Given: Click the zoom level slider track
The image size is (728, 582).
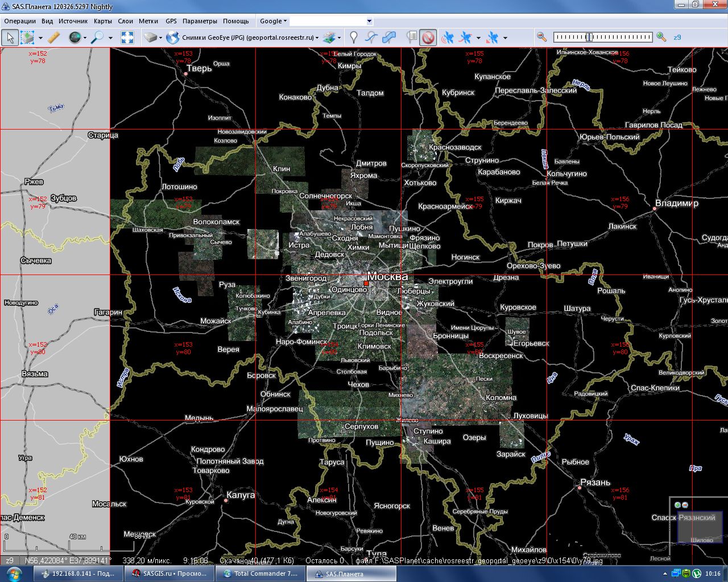Looking at the screenshot, I should (x=603, y=37).
